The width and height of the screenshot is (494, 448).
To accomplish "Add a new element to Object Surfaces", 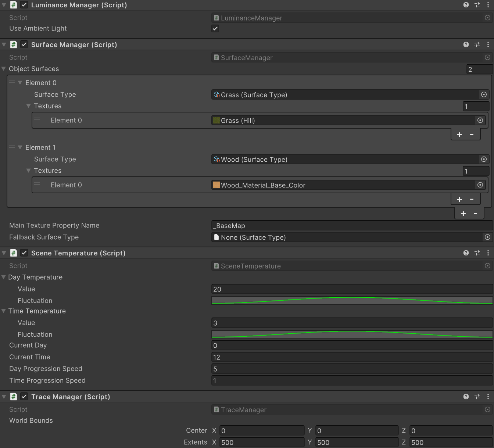I will 463,214.
